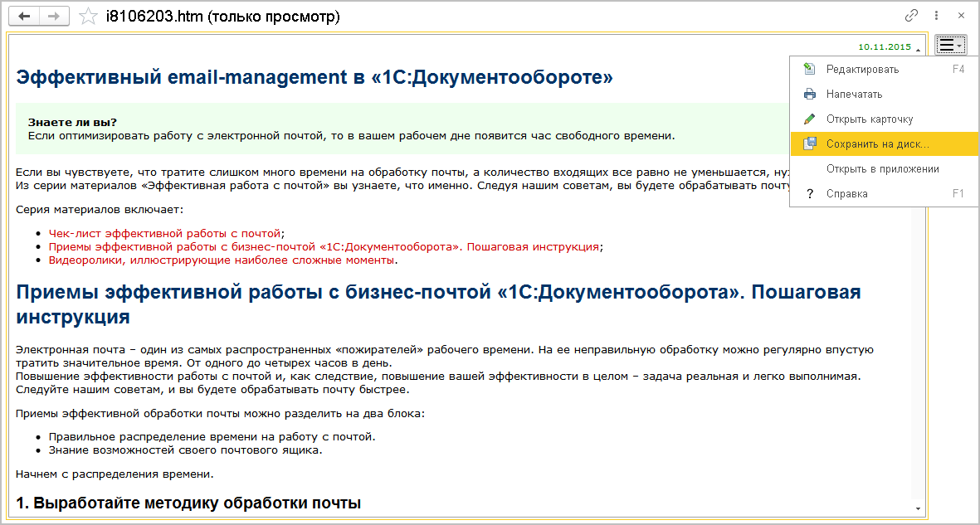
Task: Choose Напечатать from the menu
Action: pyautogui.click(x=884, y=95)
